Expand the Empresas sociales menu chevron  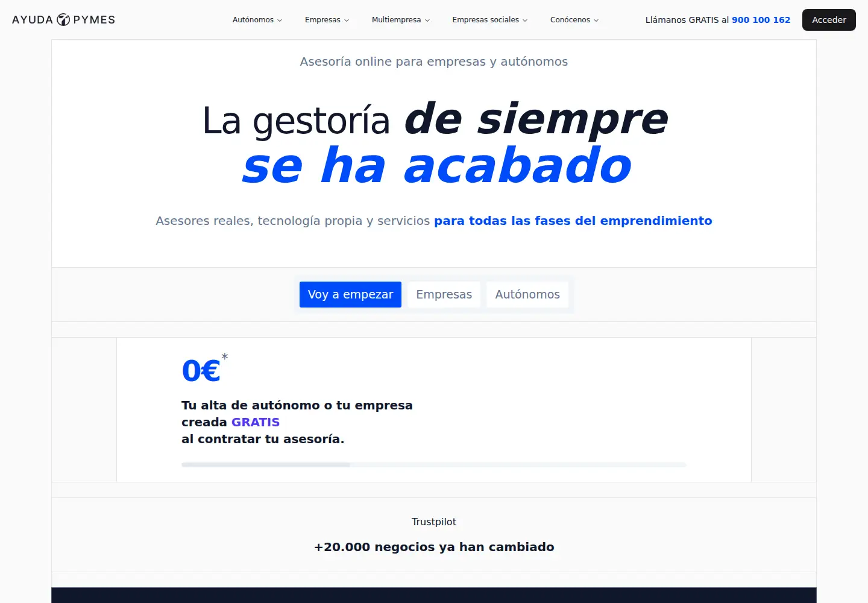tap(525, 21)
